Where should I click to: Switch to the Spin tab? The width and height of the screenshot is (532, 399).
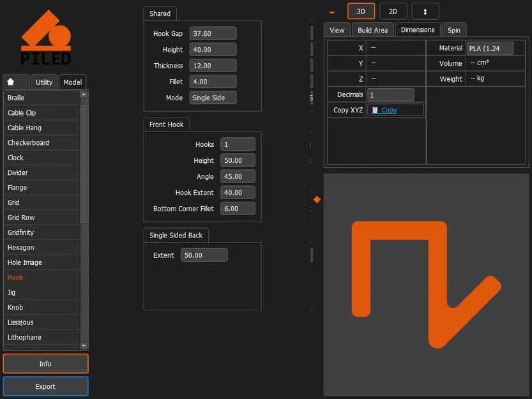pos(453,30)
